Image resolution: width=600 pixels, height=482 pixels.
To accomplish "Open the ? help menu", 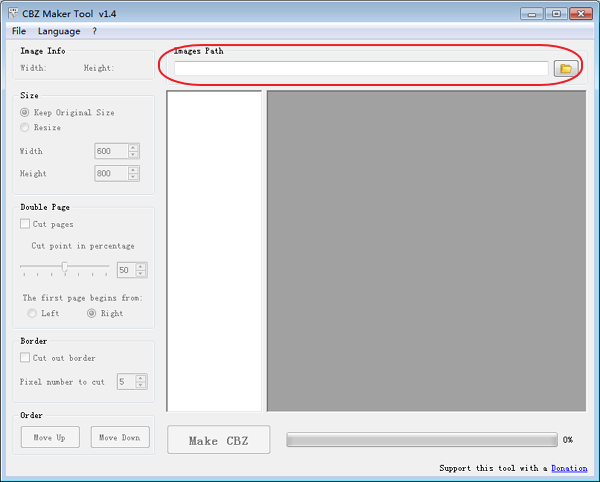I will [x=95, y=31].
